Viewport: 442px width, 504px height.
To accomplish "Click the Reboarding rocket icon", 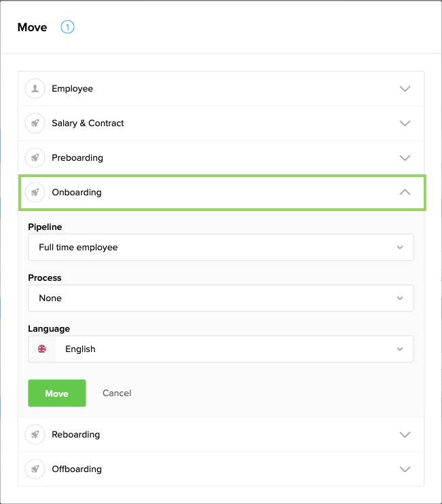I will coord(35,435).
